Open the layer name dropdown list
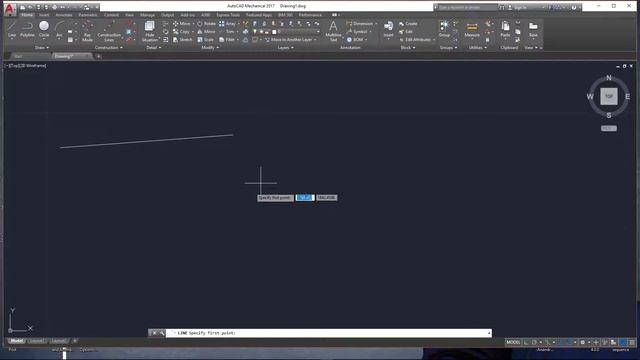The height and width of the screenshot is (360, 640). click(318, 31)
